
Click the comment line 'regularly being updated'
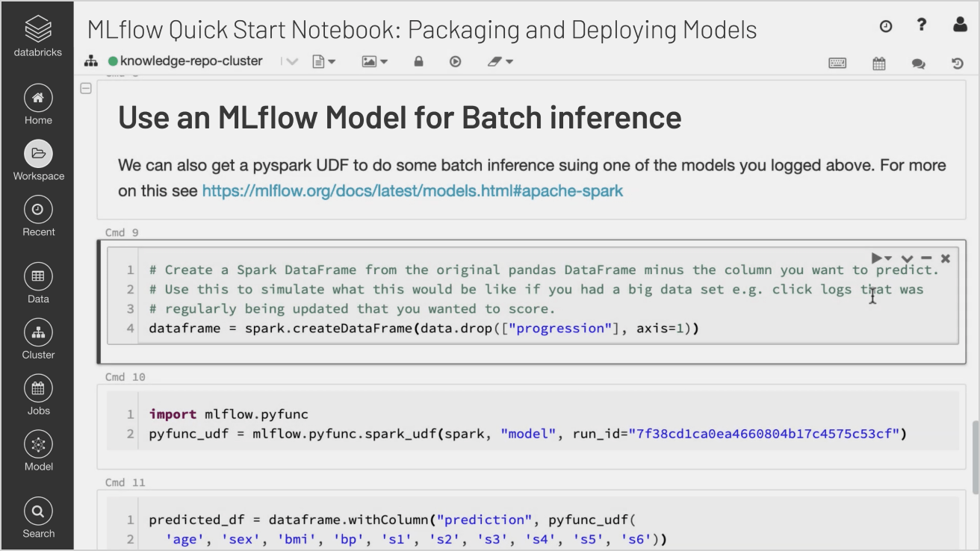pos(352,308)
